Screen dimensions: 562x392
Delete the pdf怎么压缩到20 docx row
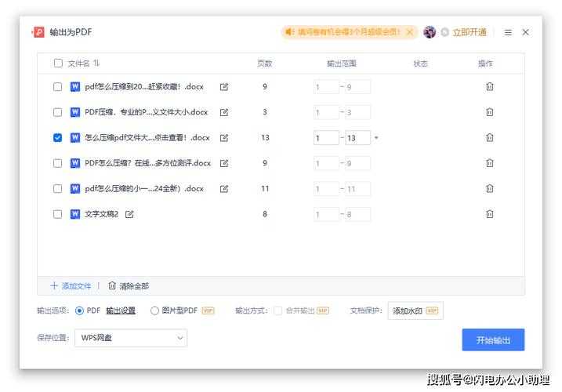coord(490,86)
